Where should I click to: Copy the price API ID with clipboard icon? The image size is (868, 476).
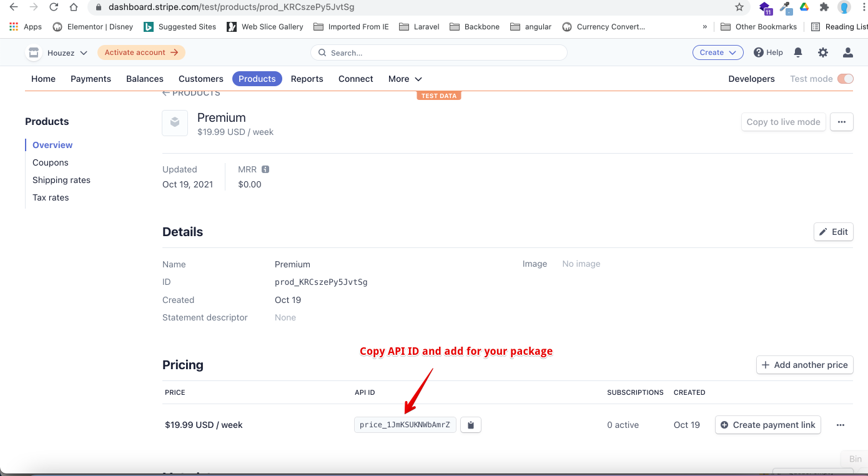[471, 425]
